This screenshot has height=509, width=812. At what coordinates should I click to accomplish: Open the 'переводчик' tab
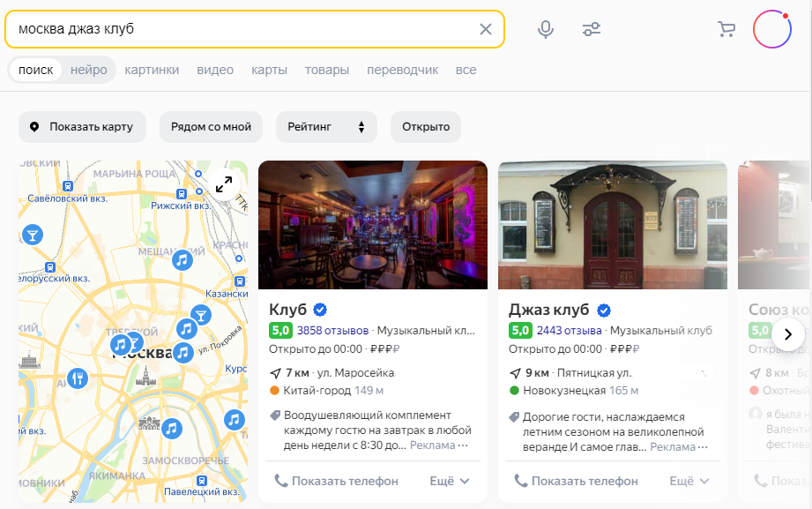[402, 70]
